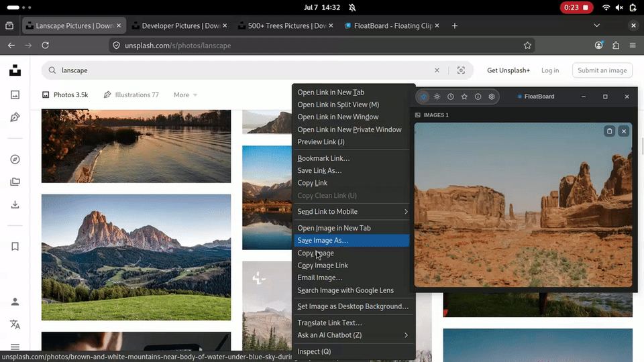Open the collections icon in Unsplash sidebar
Viewport: 644px width, 362px height.
coord(15,182)
